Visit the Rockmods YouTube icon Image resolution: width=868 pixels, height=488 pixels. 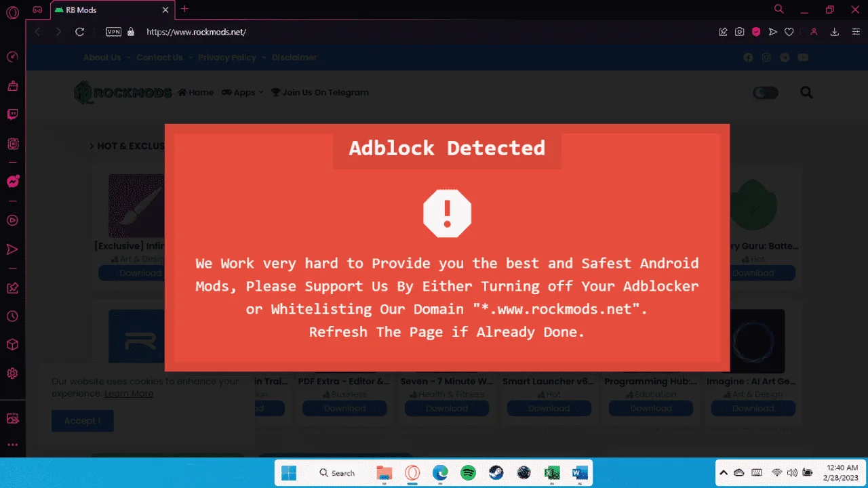point(803,58)
